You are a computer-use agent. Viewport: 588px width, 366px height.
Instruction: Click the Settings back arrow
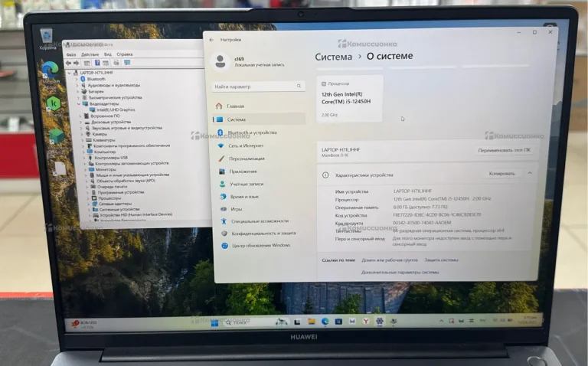(211, 40)
